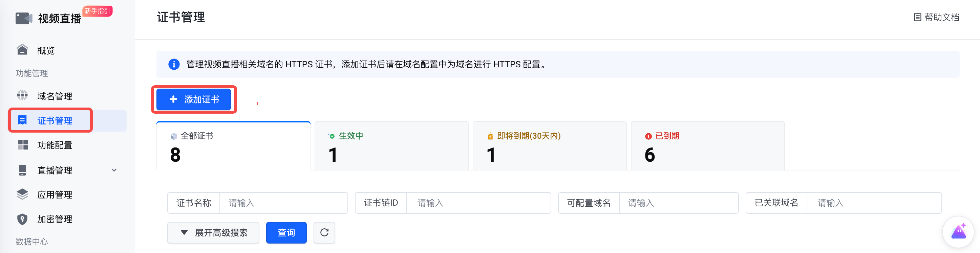Click the 加密管理 shield icon
Viewport: 980px width, 253px height.
coord(22,219)
